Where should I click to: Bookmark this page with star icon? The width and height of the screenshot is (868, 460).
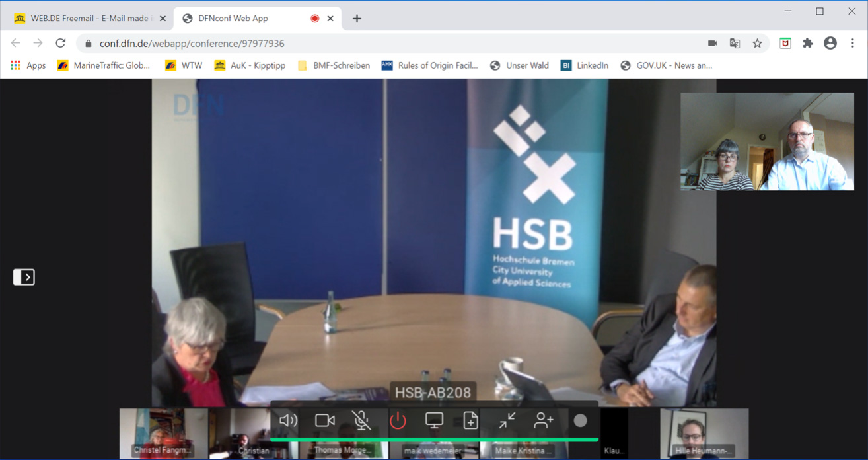tap(757, 44)
